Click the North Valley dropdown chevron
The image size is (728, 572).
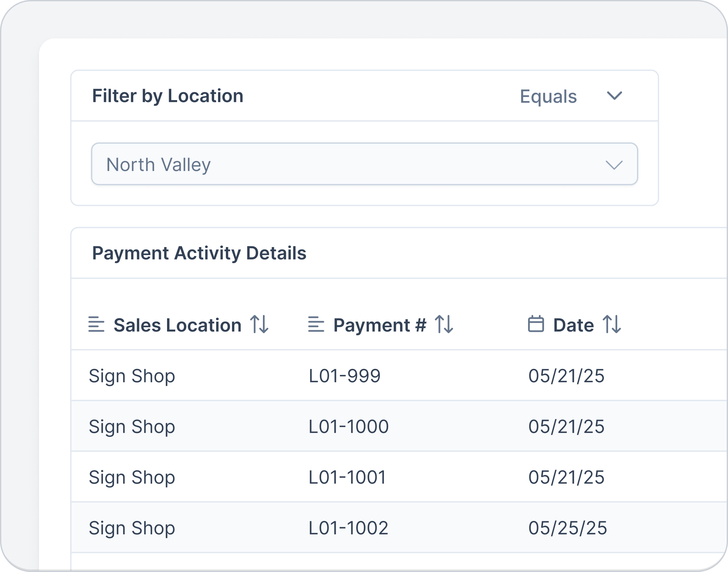pyautogui.click(x=614, y=165)
